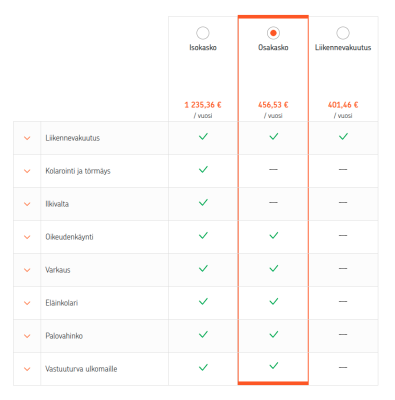
Task: Click the Oikeudenkäynti row label
Action: coord(69,237)
